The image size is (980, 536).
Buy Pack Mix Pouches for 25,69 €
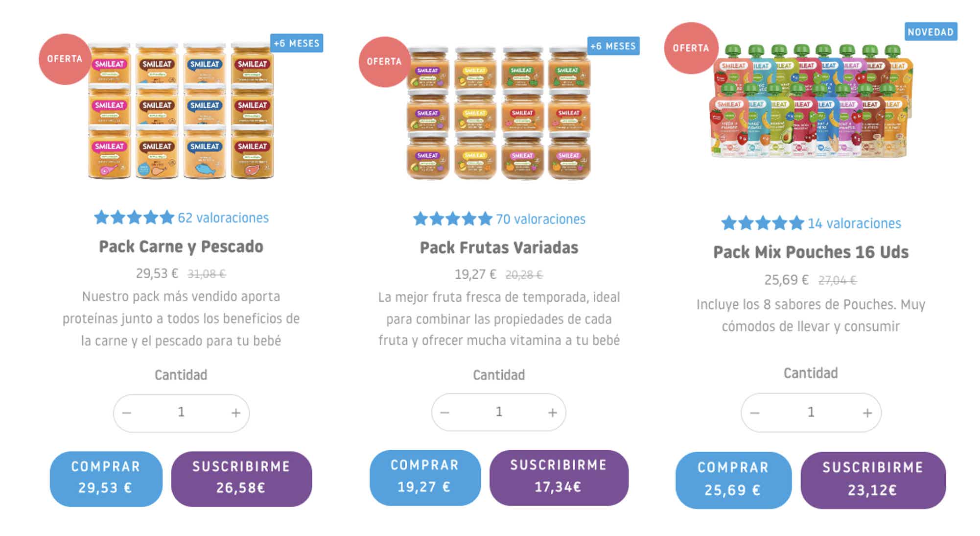click(x=733, y=480)
